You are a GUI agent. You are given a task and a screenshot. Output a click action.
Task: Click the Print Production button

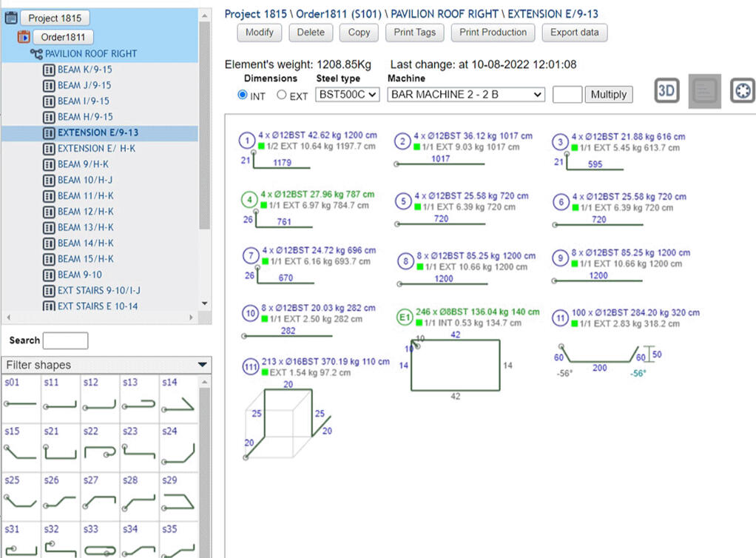(493, 33)
